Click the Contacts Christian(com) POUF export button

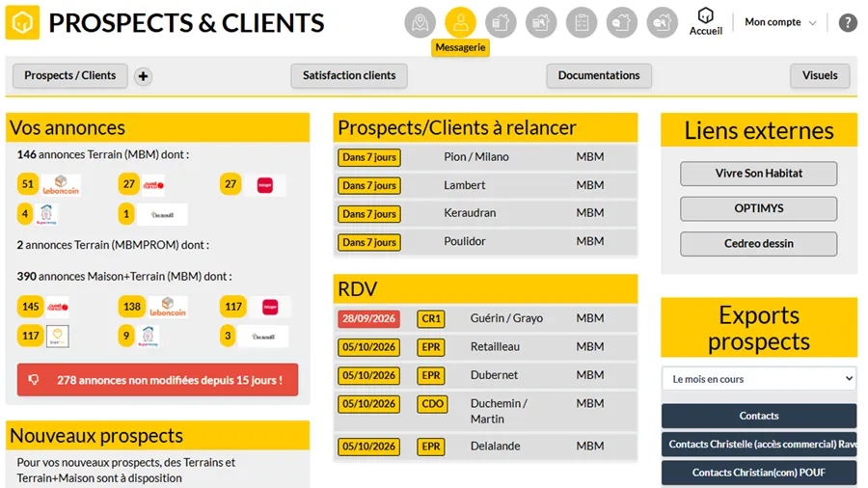pos(759,474)
